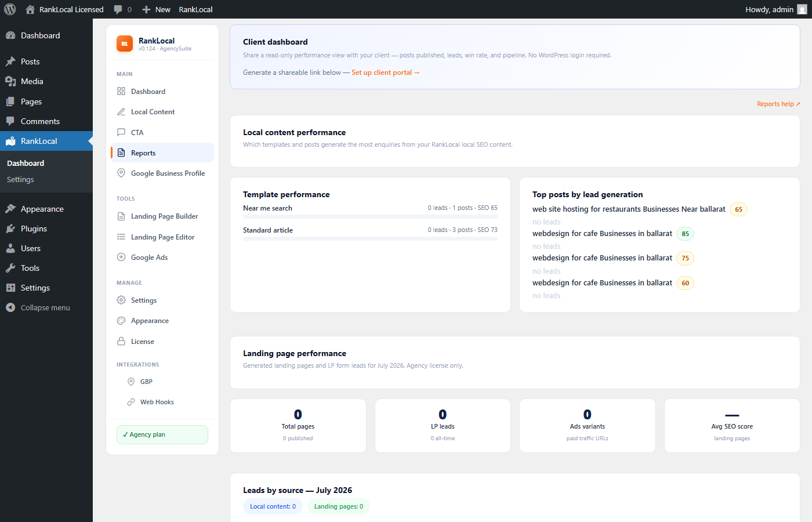The width and height of the screenshot is (812, 522).
Task: Click the Standard article progress bar
Action: [370, 238]
